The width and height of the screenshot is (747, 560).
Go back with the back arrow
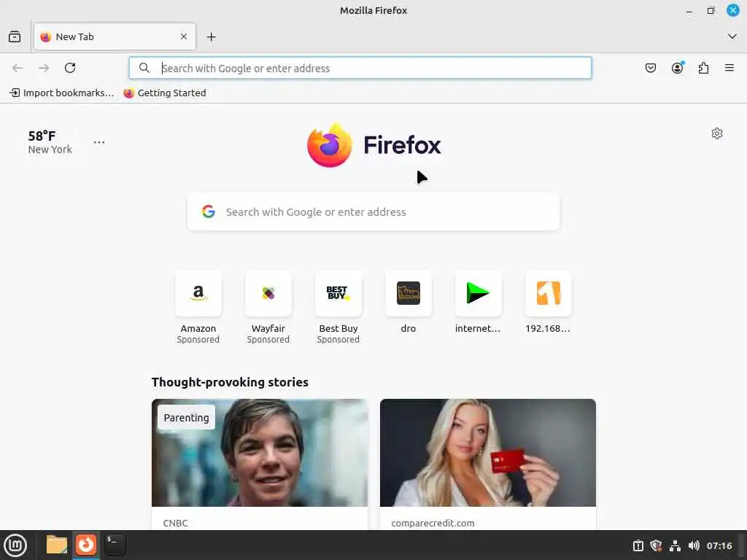(x=18, y=68)
